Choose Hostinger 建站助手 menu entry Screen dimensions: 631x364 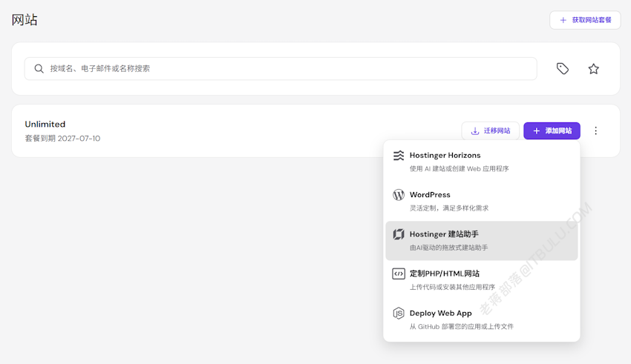pyautogui.click(x=482, y=241)
